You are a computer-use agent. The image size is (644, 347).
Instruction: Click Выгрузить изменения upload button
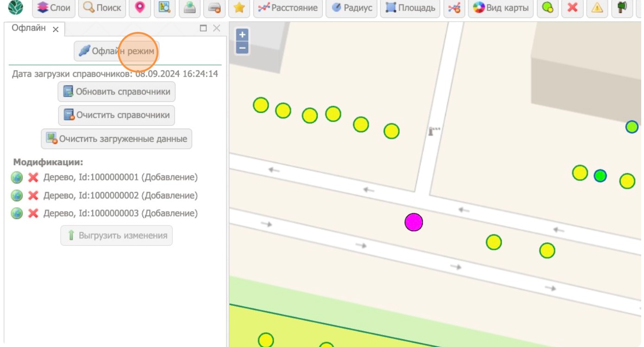click(x=117, y=235)
